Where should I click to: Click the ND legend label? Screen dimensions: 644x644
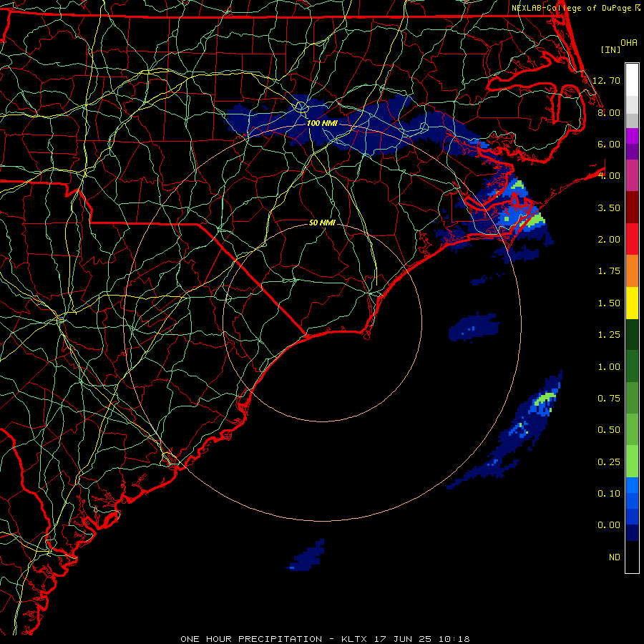615,557
